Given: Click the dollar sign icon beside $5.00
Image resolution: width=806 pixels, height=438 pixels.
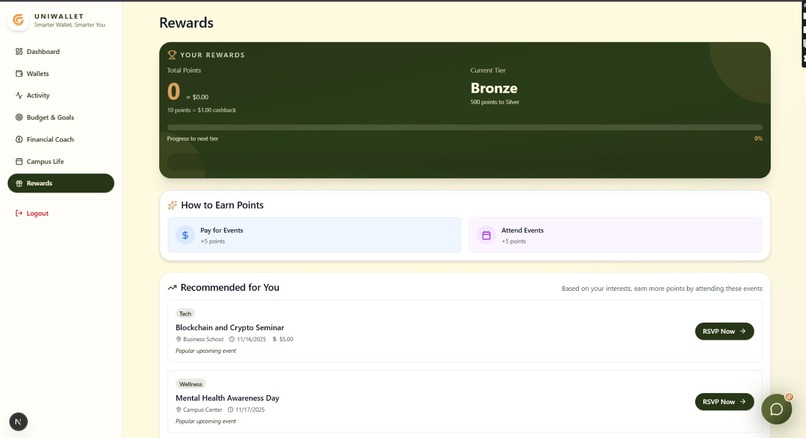Looking at the screenshot, I should (274, 339).
